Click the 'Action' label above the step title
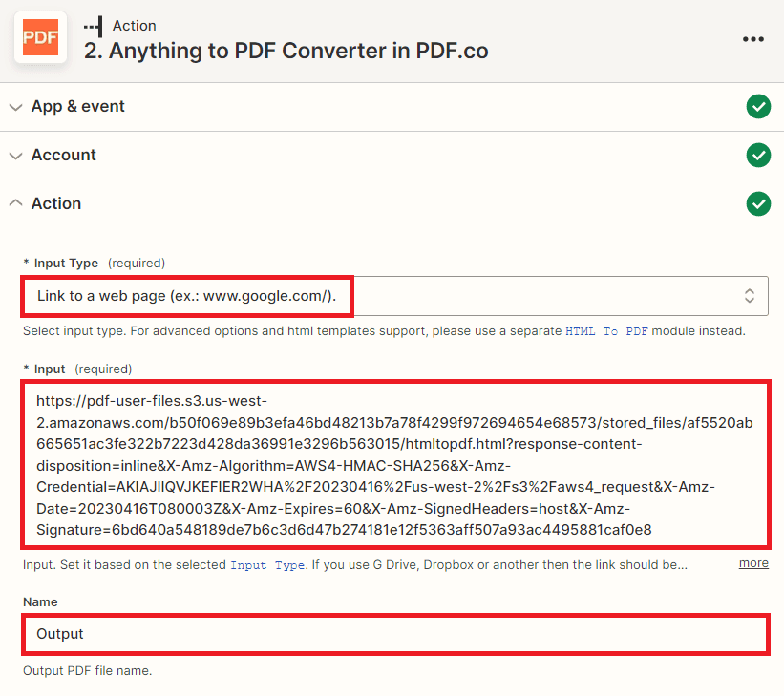The image size is (784, 696). (134, 26)
